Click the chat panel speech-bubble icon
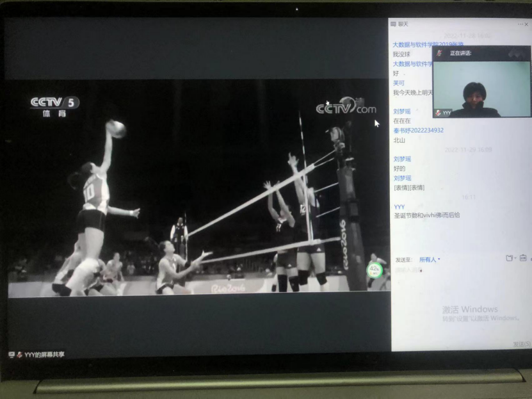This screenshot has height=399, width=532. pos(394,24)
